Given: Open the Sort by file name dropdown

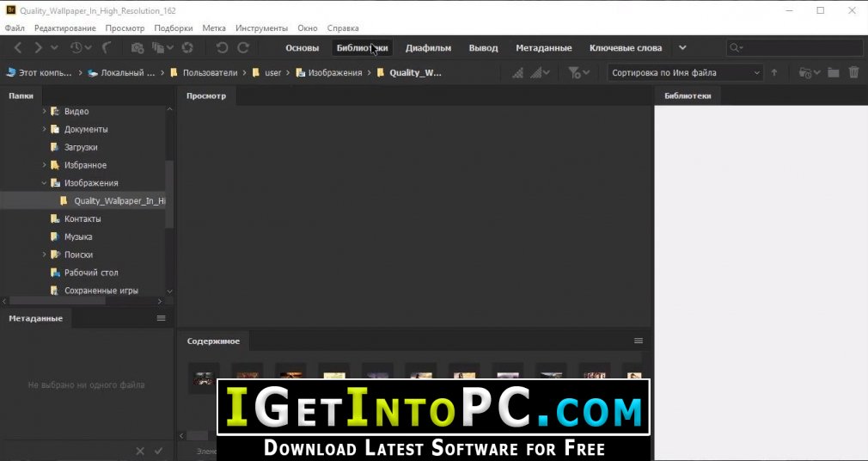Looking at the screenshot, I should pos(685,72).
